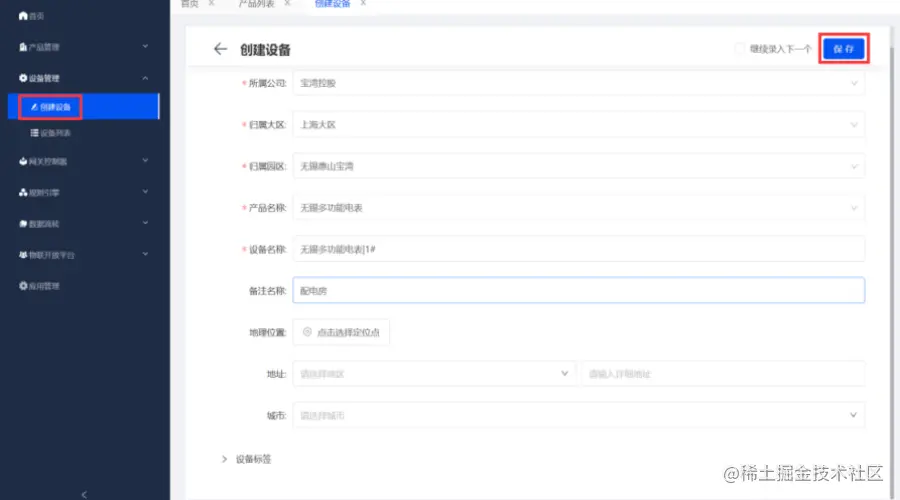Expand the 物联开放平台 menu chevron
This screenshot has height=500, width=900.
coord(145,254)
